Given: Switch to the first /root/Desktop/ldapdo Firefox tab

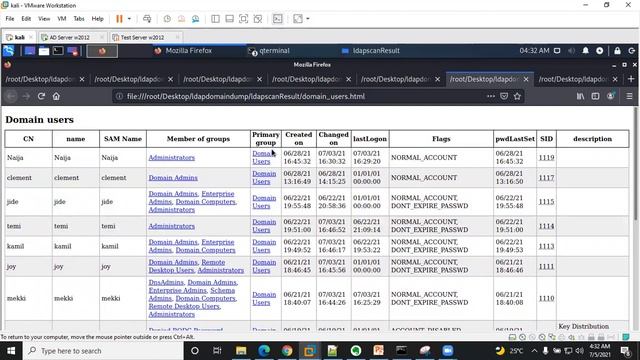Looking at the screenshot, I should (44, 79).
